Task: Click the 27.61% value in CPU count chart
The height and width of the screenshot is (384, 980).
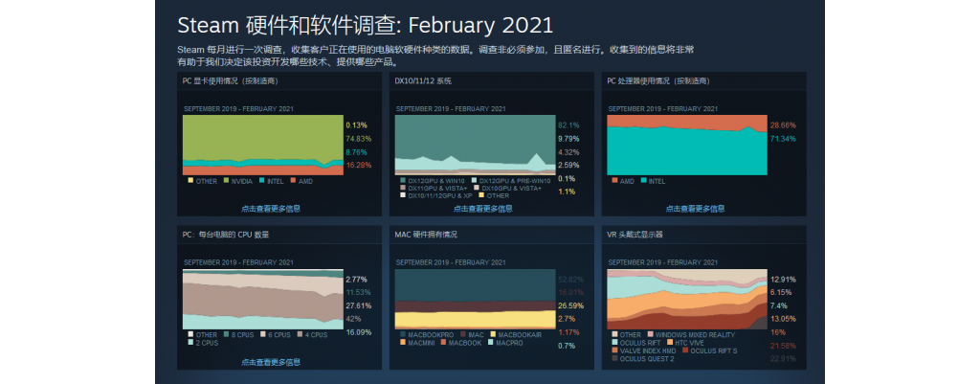Action: (x=358, y=305)
